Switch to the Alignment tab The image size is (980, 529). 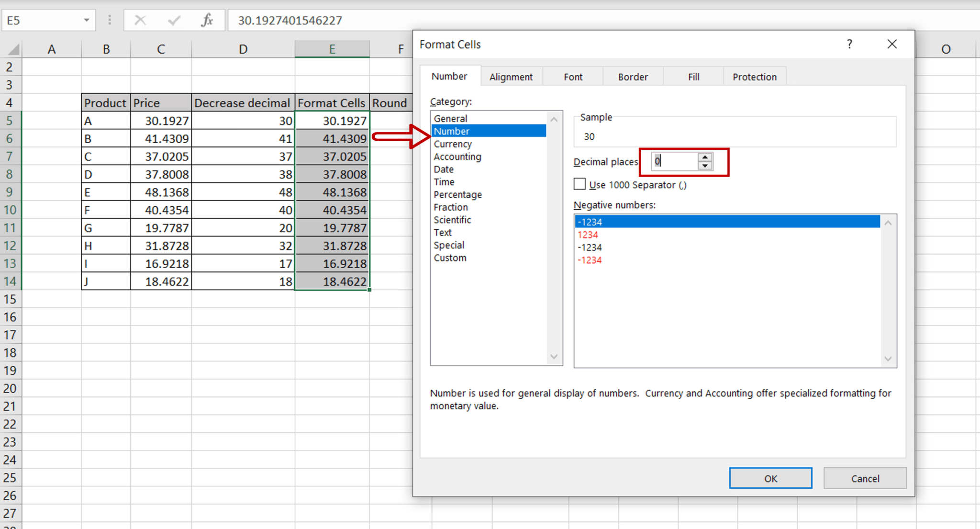(511, 76)
